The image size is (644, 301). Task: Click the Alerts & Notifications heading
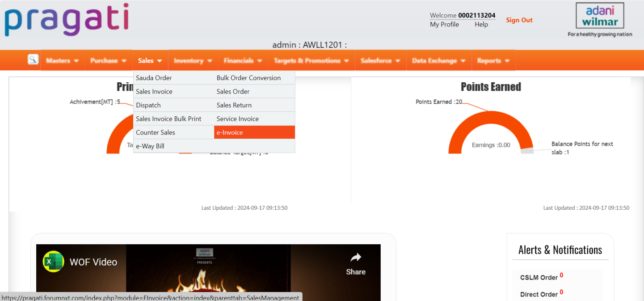560,250
